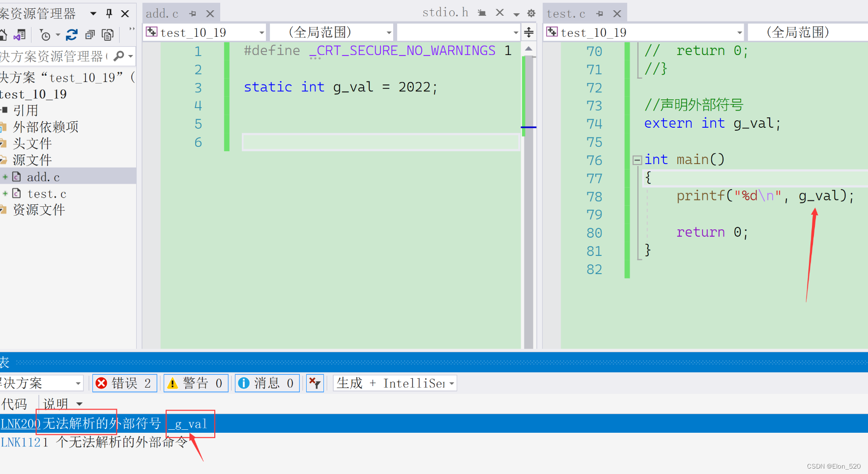This screenshot has width=868, height=474.
Task: Switch to the test.c tab
Action: (x=566, y=14)
